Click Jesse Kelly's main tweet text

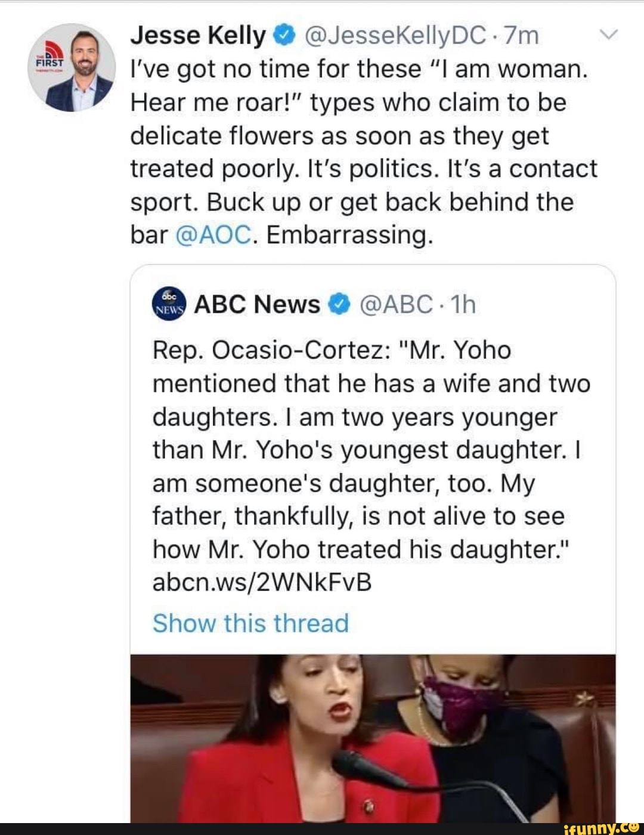[x=363, y=152]
